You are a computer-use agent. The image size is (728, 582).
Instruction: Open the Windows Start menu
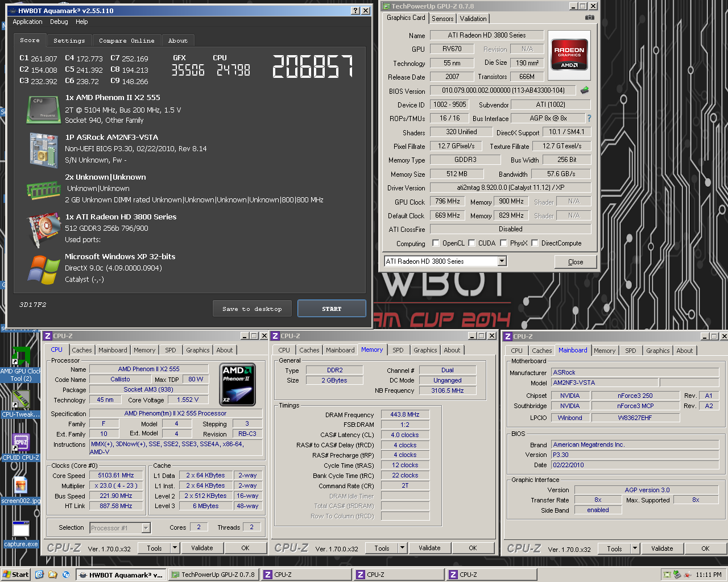coord(15,575)
